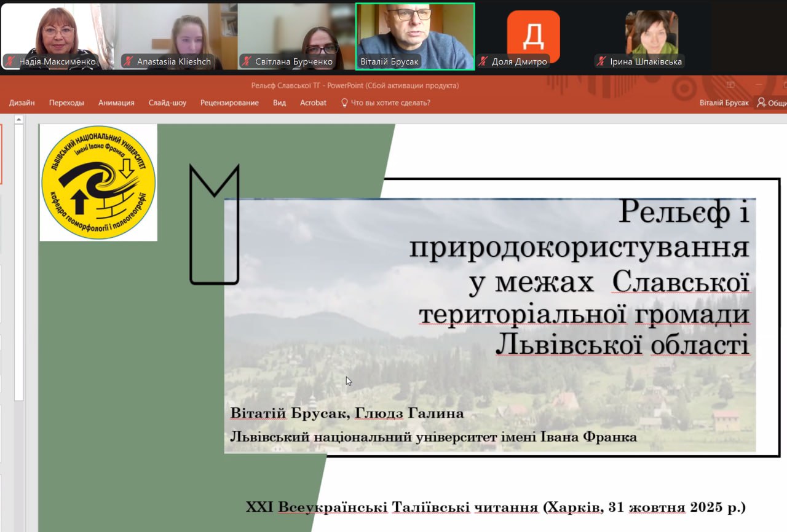Click muted mic icon beside Ірина Шпаківська
Image resolution: width=787 pixels, height=532 pixels.
pos(601,61)
